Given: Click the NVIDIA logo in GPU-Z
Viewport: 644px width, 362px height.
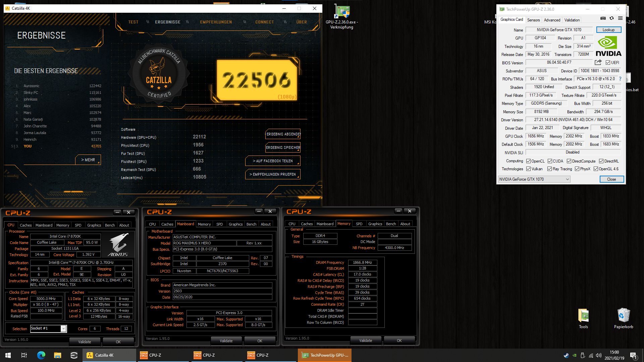Looking at the screenshot, I should coord(608,46).
